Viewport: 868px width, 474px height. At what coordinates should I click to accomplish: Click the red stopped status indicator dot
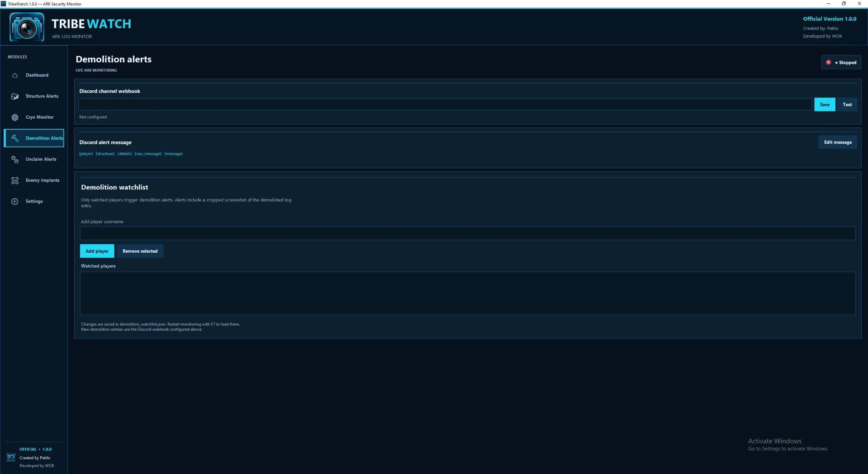point(828,62)
